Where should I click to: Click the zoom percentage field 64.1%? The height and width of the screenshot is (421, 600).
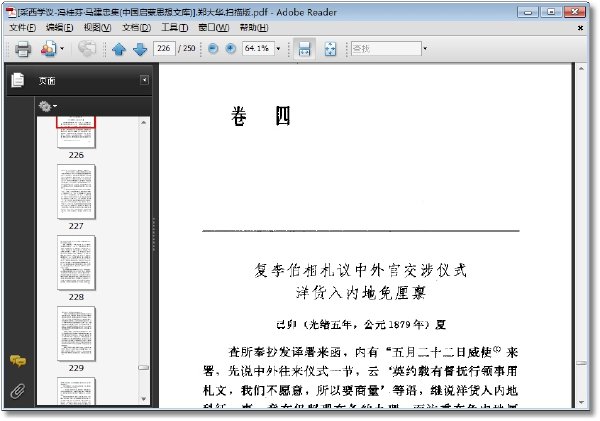point(258,49)
